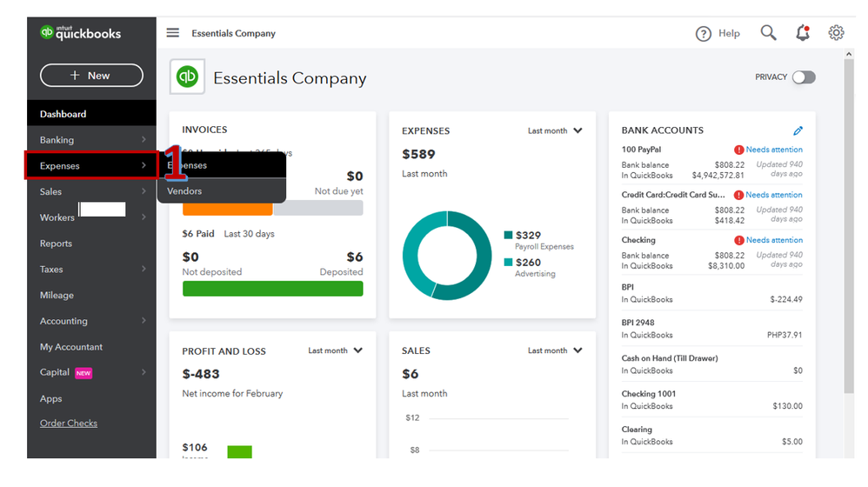Toggle the Privacy switch
Screen dimensions: 868x487
804,77
